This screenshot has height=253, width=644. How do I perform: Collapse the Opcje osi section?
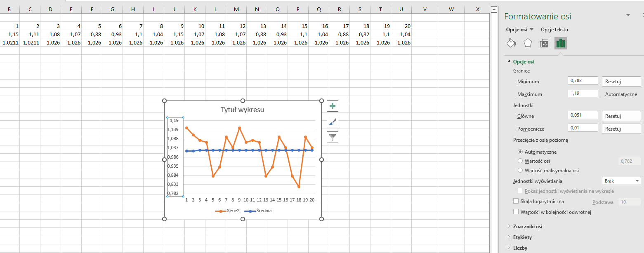tap(509, 62)
